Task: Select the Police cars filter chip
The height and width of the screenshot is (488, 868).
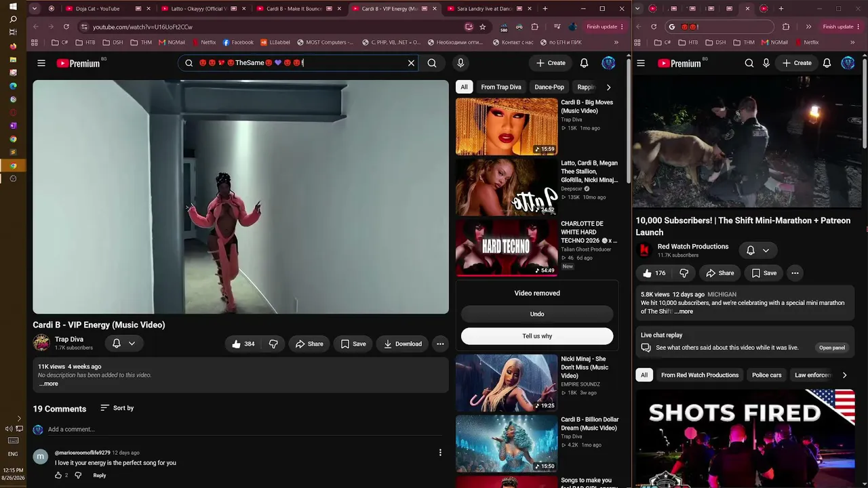Action: point(767,375)
